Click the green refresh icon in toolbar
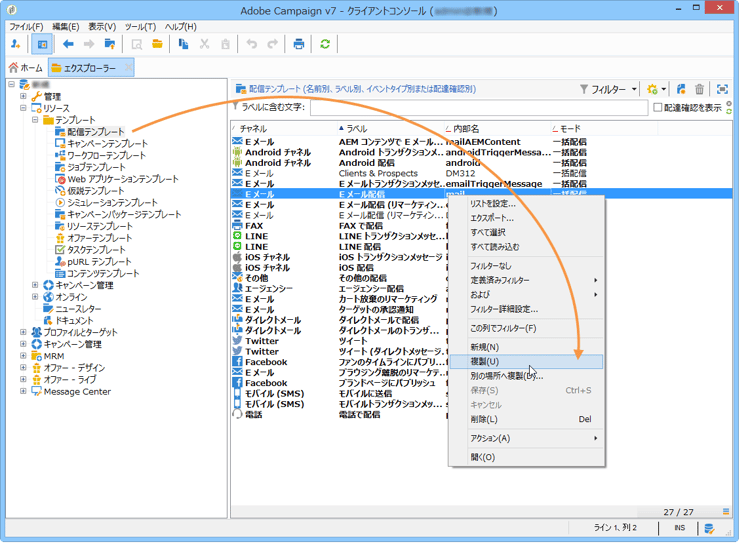The height and width of the screenshot is (544, 750). click(x=325, y=44)
